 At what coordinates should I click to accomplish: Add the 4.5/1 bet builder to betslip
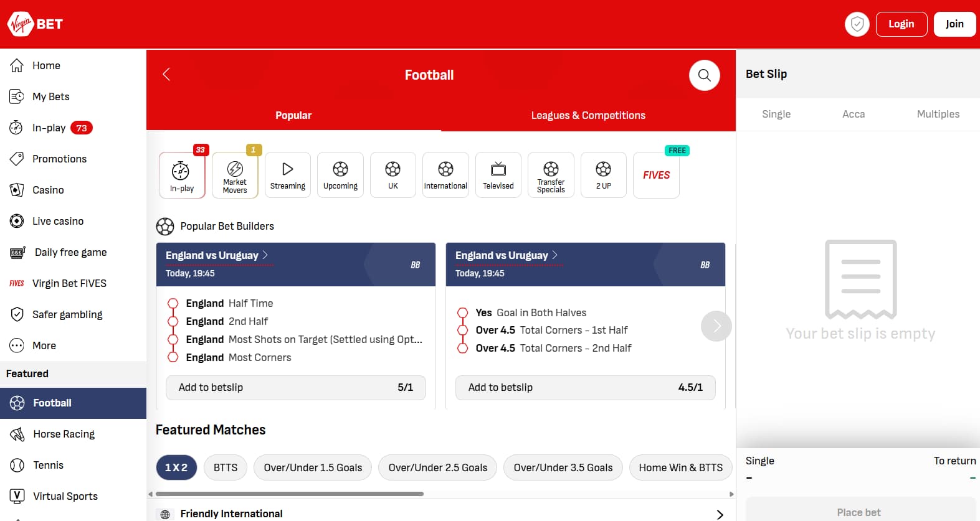(586, 387)
